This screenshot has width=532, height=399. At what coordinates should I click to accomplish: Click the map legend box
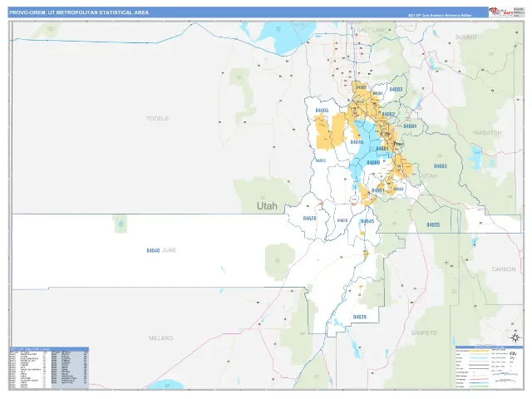click(x=489, y=367)
